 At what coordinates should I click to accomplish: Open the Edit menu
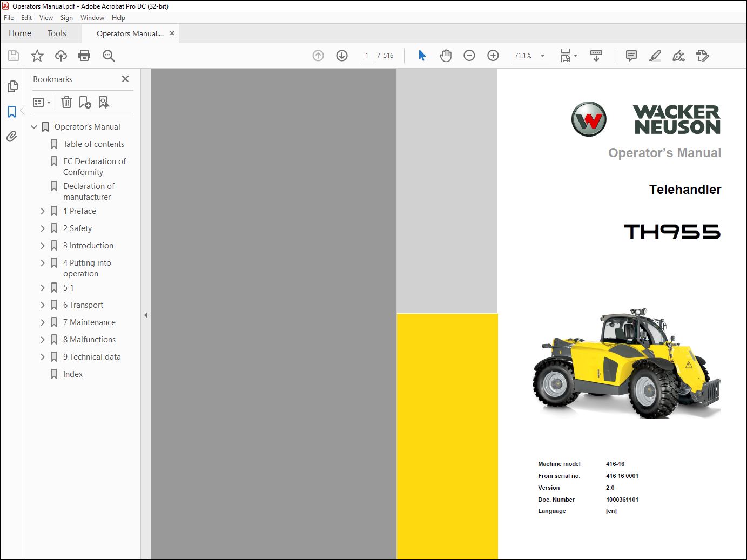[x=26, y=18]
